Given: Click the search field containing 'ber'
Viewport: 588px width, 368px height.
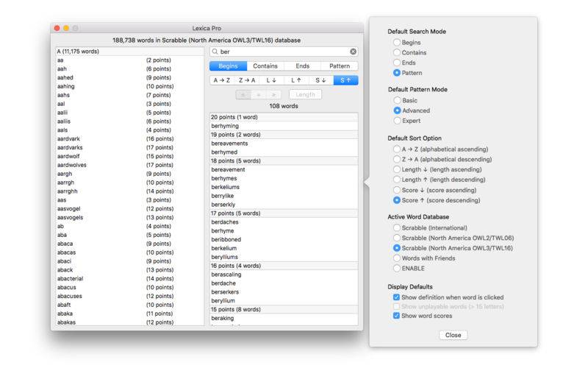Looking at the screenshot, I should pyautogui.click(x=284, y=52).
